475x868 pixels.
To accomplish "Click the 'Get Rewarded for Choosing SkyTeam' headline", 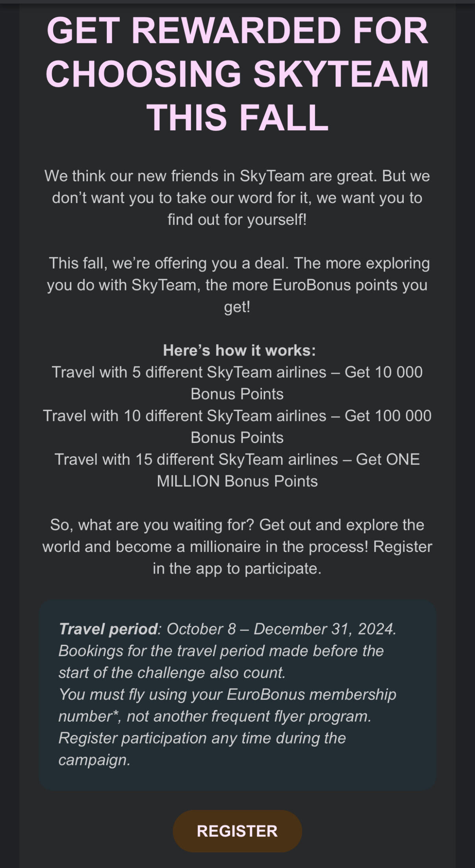I will (x=237, y=74).
